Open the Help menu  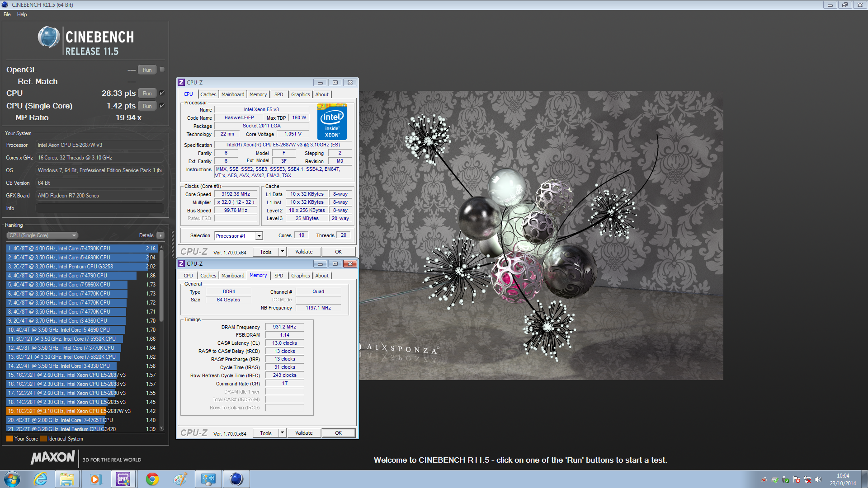[x=22, y=14]
